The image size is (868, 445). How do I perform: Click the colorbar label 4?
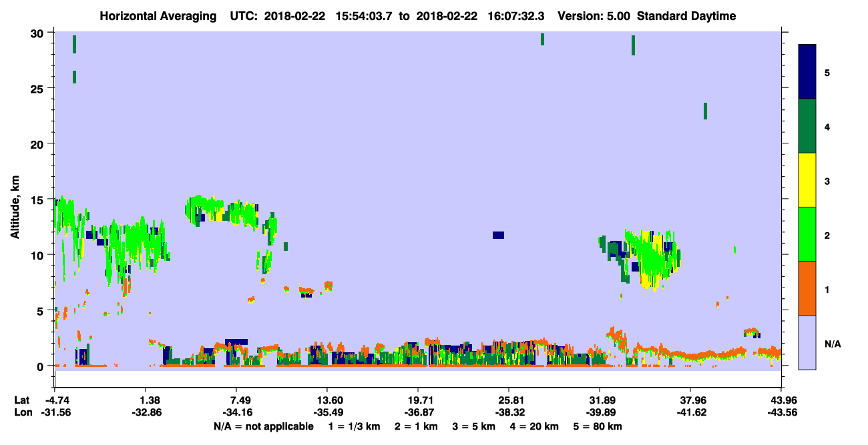tap(827, 126)
